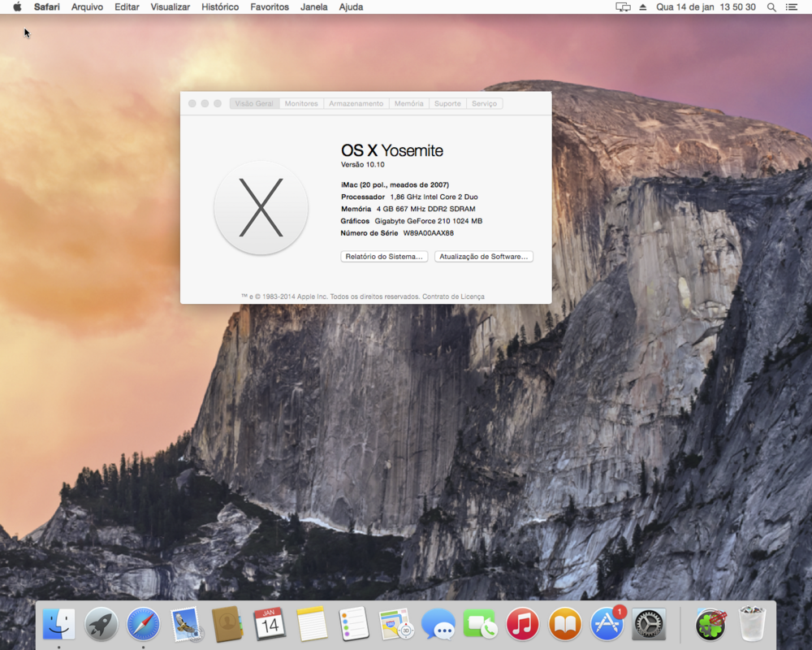
Task: Open the eject menu in menu bar
Action: click(643, 7)
